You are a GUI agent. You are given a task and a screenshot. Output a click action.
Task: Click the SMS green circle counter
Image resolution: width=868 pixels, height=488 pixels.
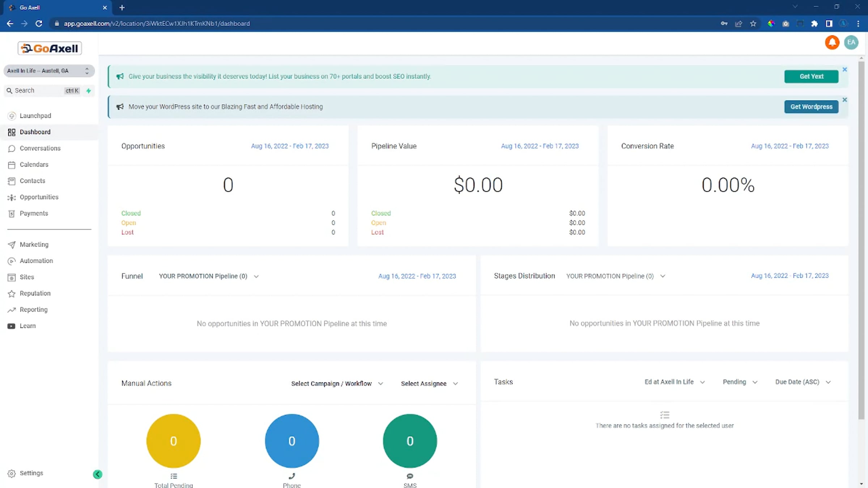[x=410, y=441]
